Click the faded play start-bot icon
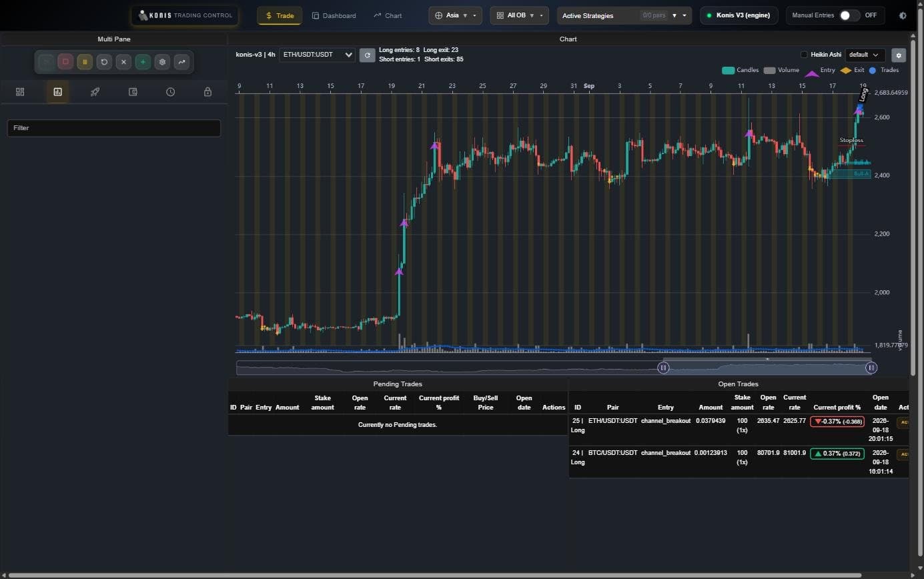 point(46,62)
